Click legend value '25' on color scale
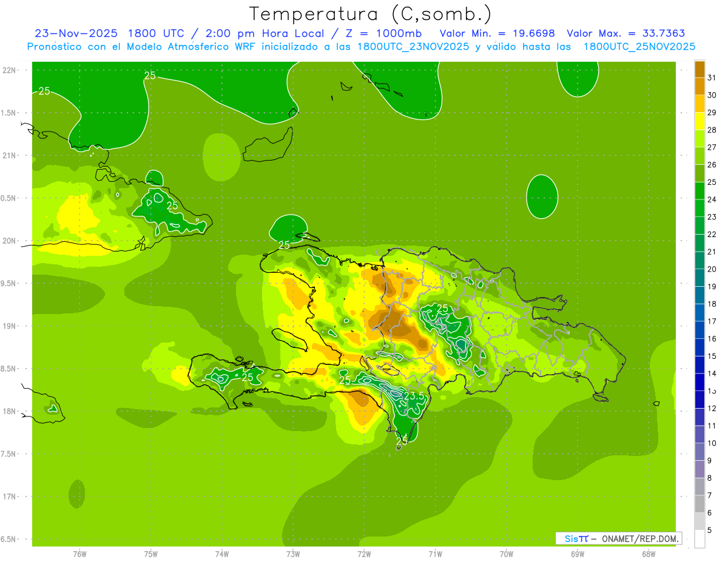Screen dimensions: 728x562 [712, 182]
